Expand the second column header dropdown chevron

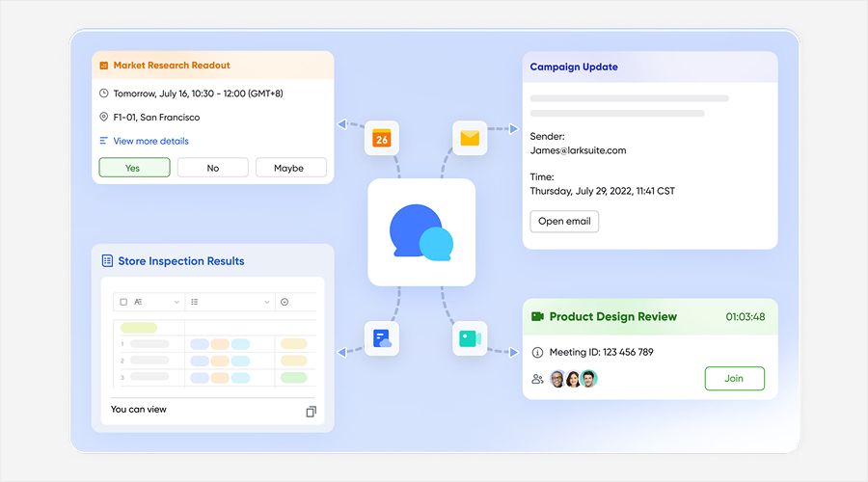(x=267, y=302)
